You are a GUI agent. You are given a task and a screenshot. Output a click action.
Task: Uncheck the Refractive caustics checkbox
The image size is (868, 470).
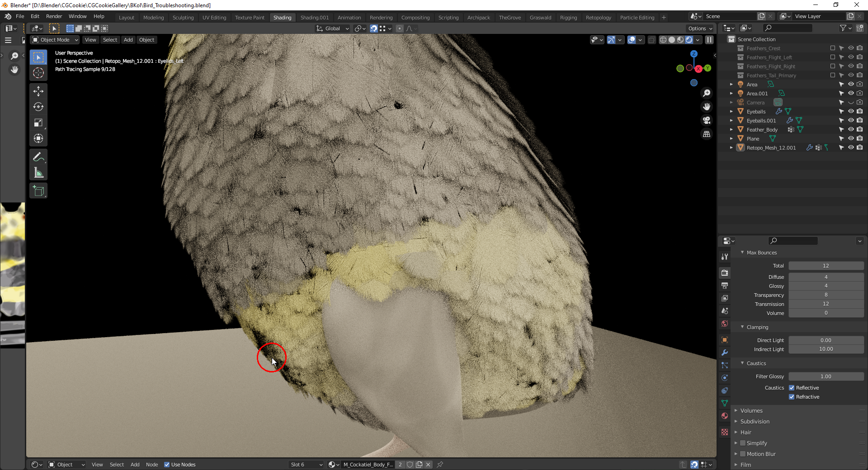[792, 397]
